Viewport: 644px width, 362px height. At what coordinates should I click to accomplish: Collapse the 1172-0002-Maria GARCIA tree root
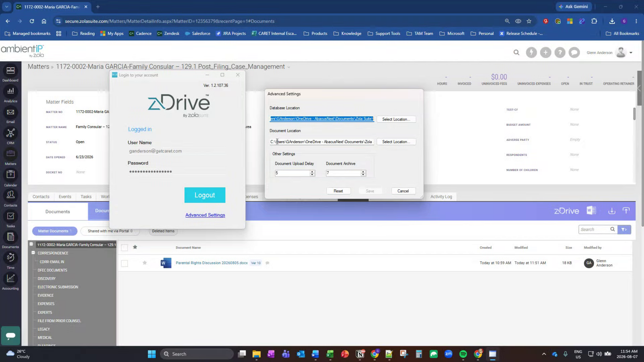coord(31,244)
